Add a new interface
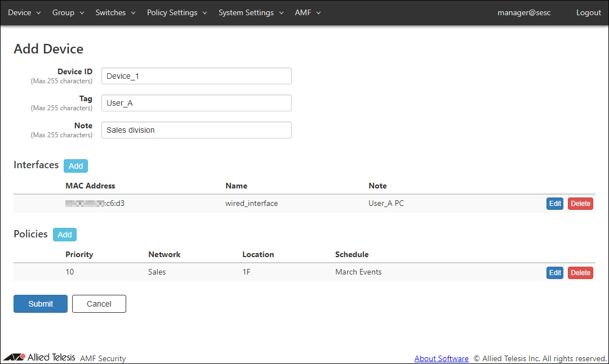The height and width of the screenshot is (364, 609). tap(75, 166)
